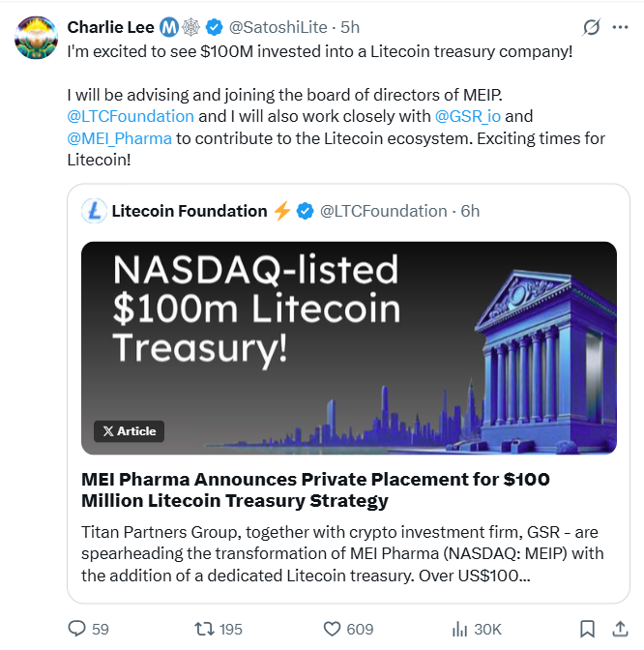
Task: Click the Charlie Lee display name
Action: [110, 26]
